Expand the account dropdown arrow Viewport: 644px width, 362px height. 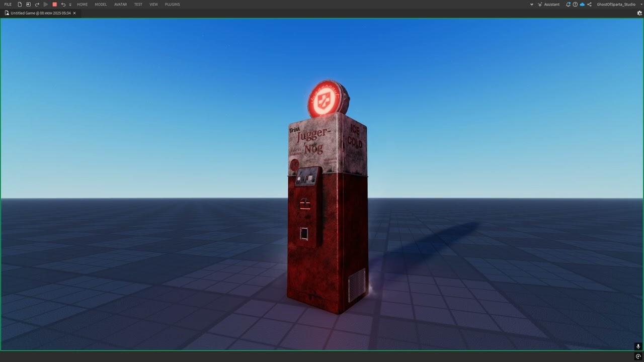(641, 5)
